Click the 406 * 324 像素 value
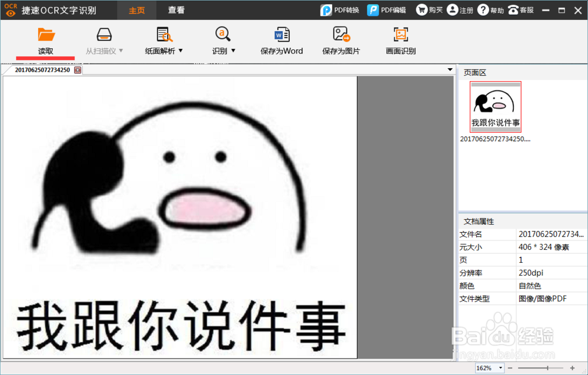 point(544,247)
